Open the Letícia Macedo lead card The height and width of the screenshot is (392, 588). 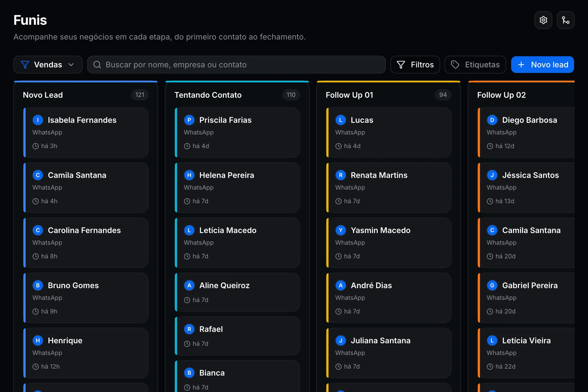(x=237, y=243)
